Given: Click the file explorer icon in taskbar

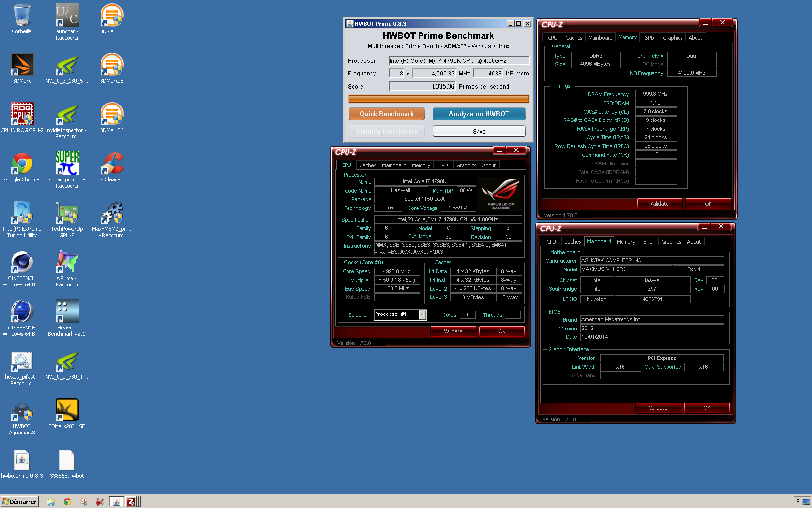Looking at the screenshot, I should coord(51,502).
